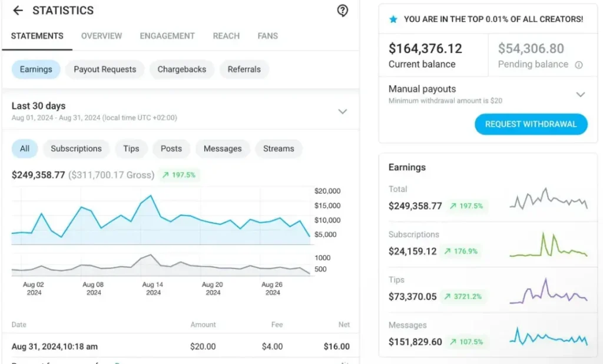Click the Total earnings sparkline chart

(548, 198)
